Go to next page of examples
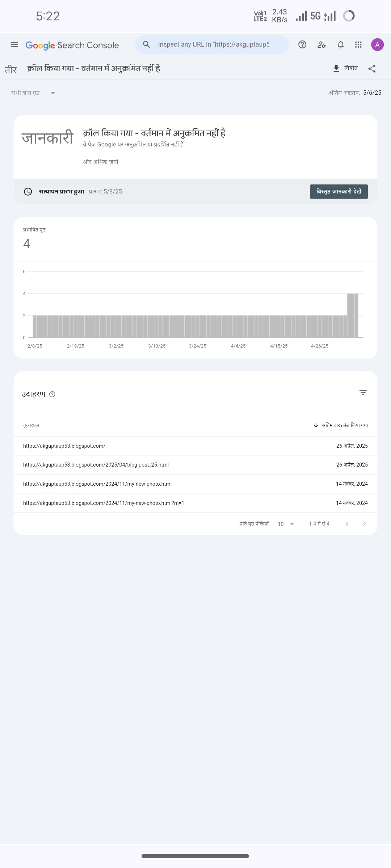Viewport: 391px width, 868px height. (365, 524)
